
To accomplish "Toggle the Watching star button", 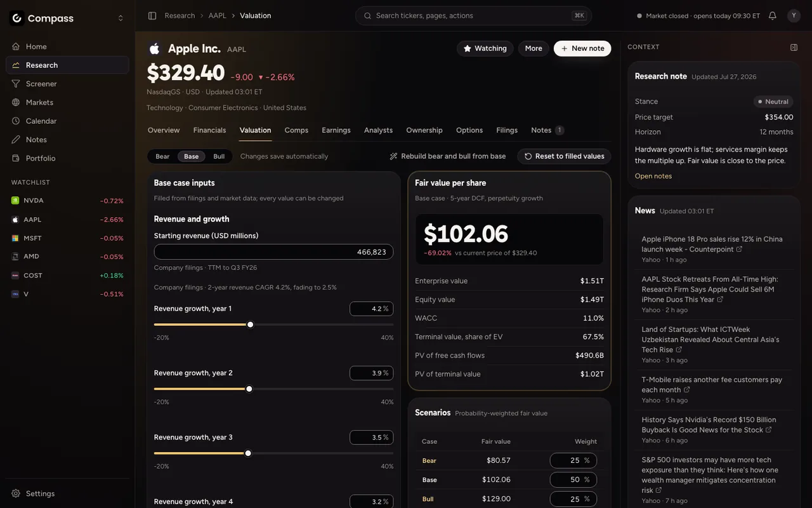I will point(485,48).
